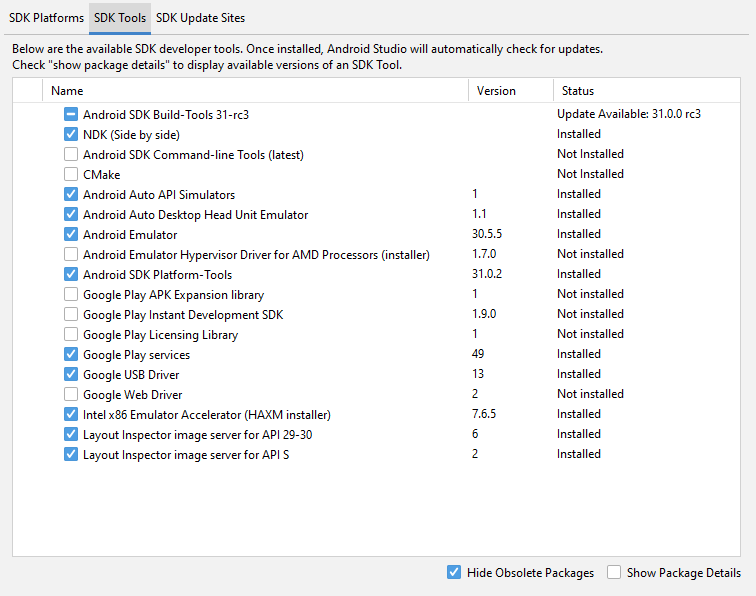Select the 'CMake' row name

pos(102,175)
